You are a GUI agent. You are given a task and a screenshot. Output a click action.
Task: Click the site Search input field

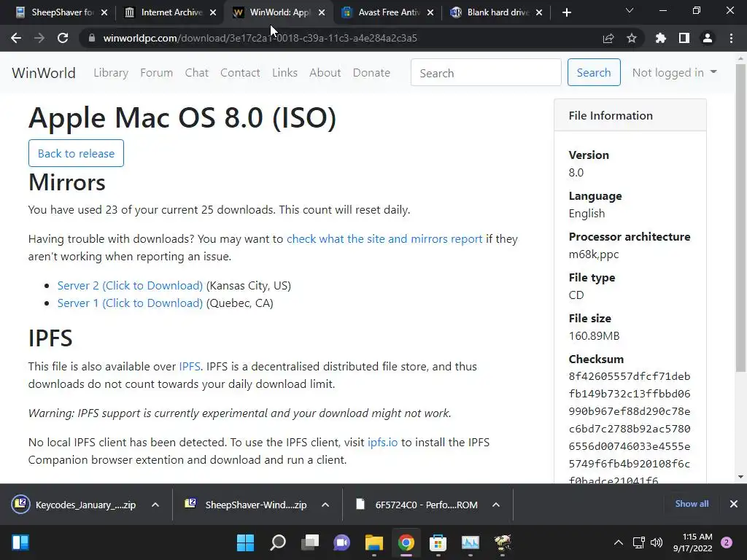point(486,72)
